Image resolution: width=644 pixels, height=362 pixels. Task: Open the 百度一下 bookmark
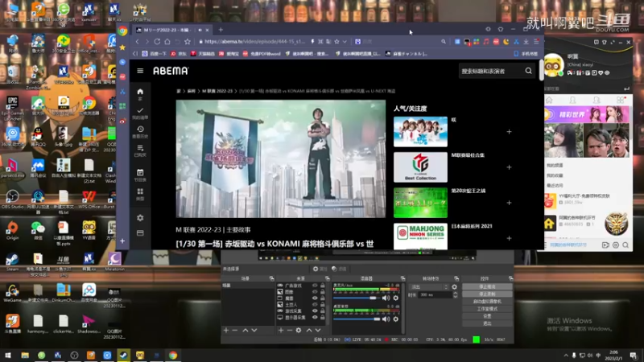coord(154,54)
